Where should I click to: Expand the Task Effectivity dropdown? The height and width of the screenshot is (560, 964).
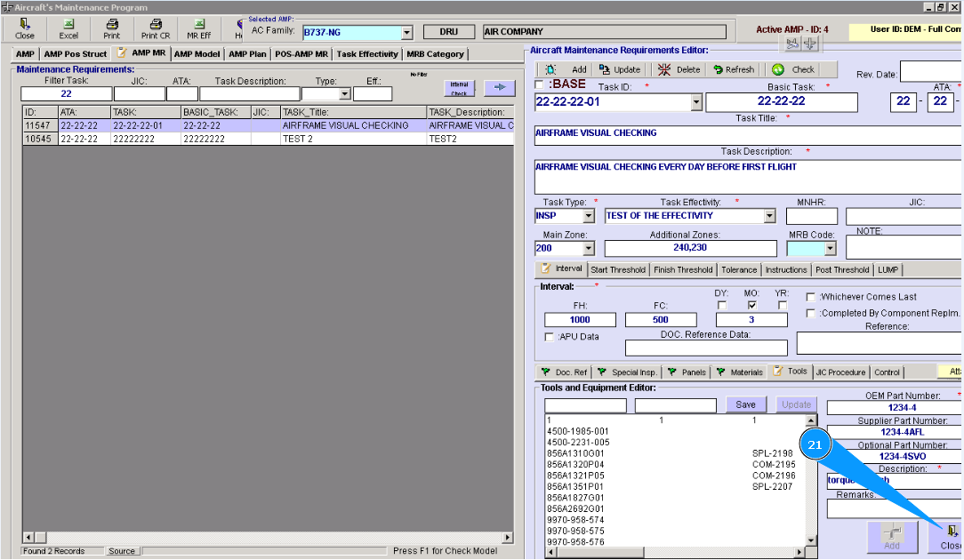click(769, 216)
